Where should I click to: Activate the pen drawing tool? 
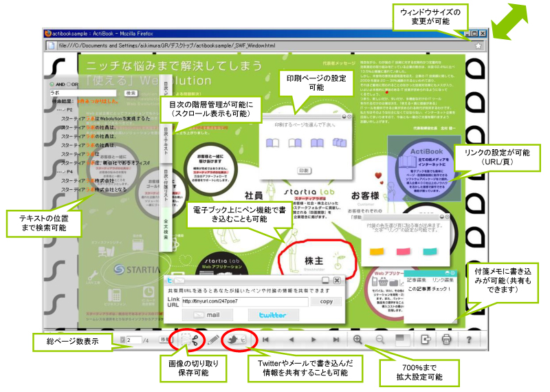pos(213,340)
